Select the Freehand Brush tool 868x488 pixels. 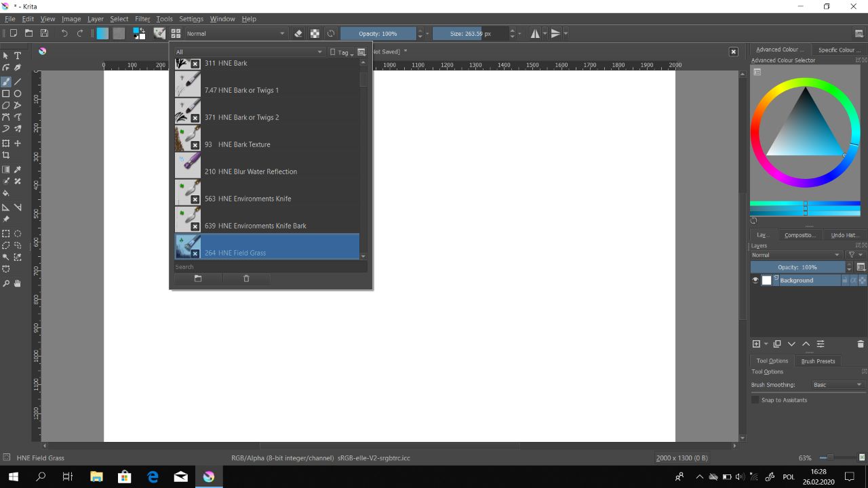6,81
